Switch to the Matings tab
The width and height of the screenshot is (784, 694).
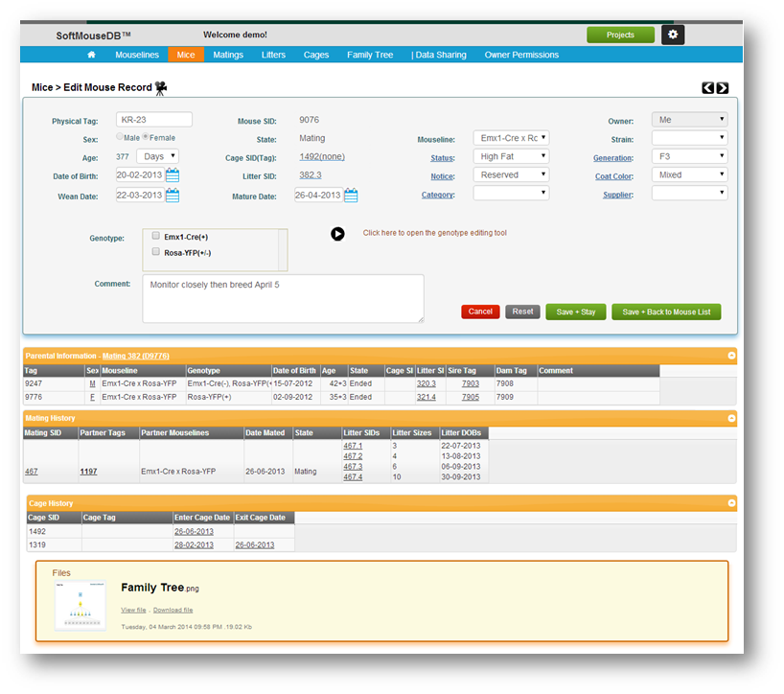[228, 55]
